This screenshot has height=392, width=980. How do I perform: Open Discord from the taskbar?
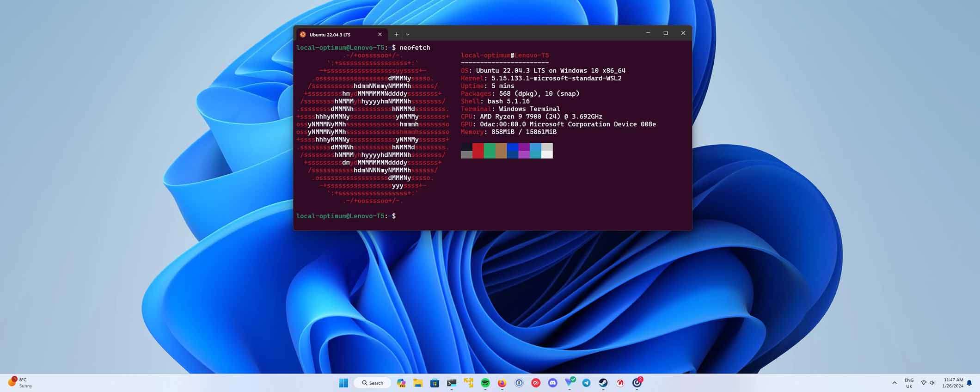(x=553, y=383)
